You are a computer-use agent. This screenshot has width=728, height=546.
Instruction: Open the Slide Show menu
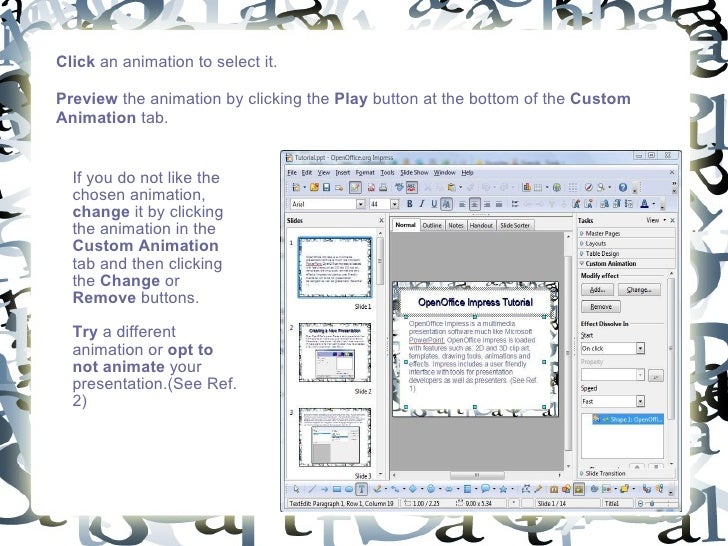[414, 173]
